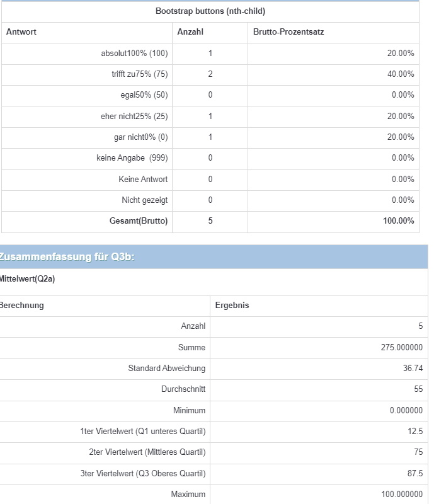Click the 'trifft zu75% (75)' answer label
The image size is (434, 504).
tap(139, 74)
